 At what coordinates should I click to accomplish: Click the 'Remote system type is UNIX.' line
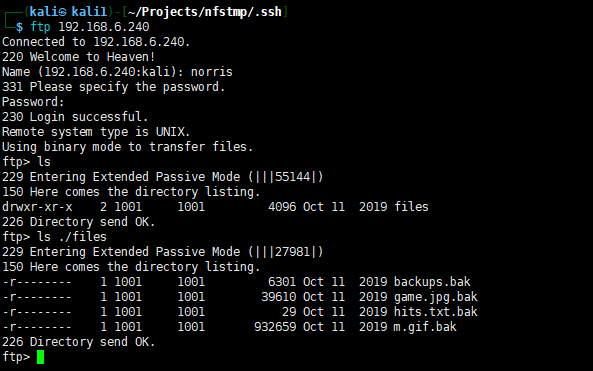(x=96, y=132)
